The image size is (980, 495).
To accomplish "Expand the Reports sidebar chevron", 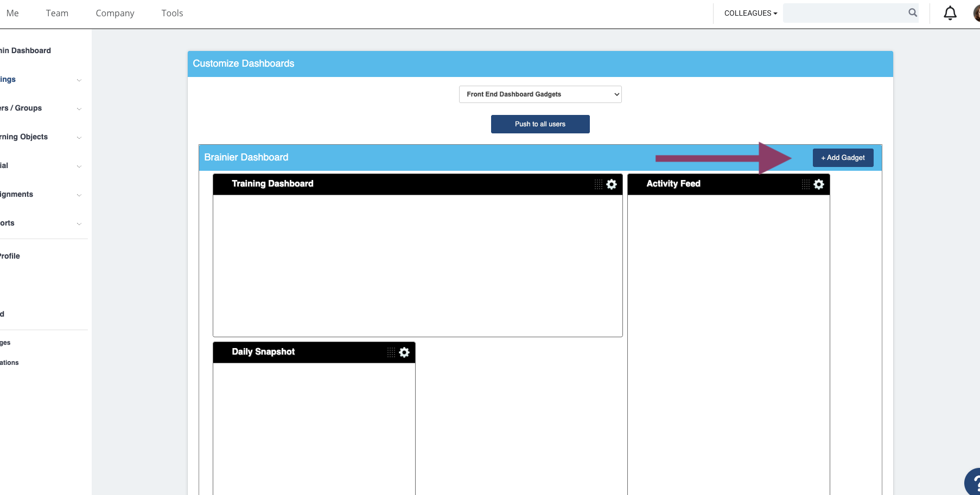I will tap(79, 224).
